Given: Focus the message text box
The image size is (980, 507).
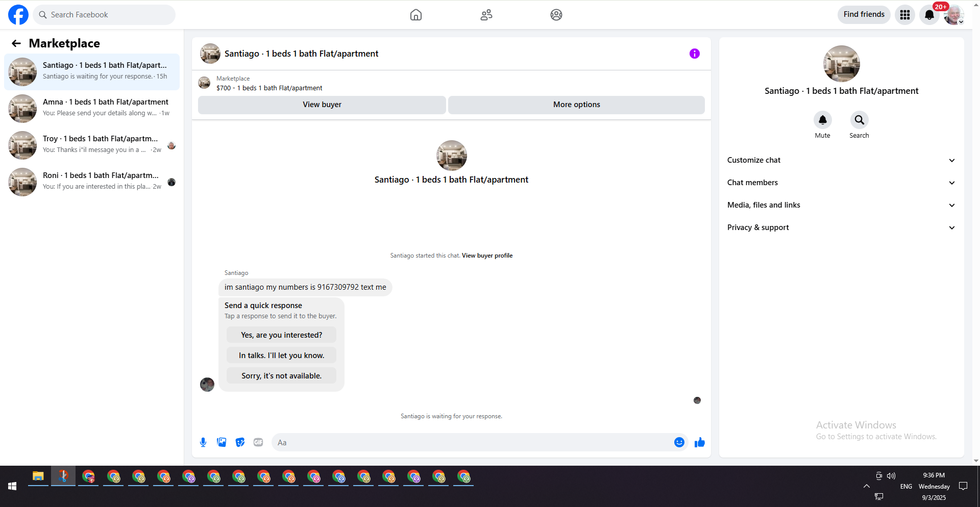Looking at the screenshot, I should click(x=472, y=442).
